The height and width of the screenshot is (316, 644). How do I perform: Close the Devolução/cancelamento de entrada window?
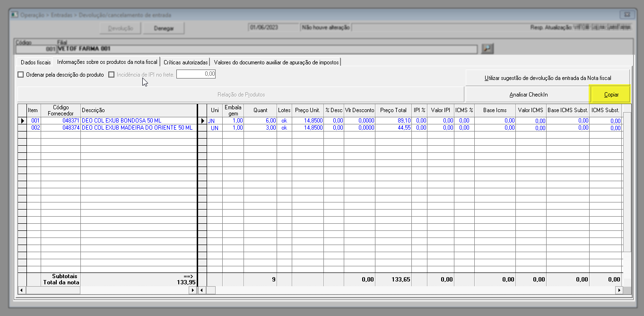pos(627,15)
